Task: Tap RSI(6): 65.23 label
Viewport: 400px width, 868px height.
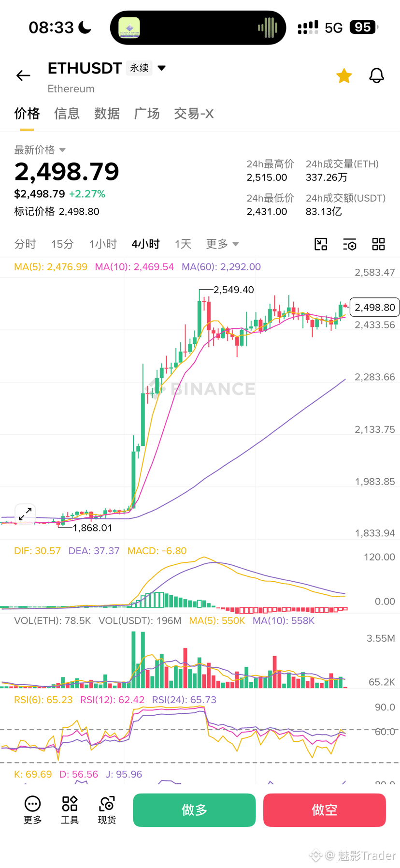Action: coord(43,700)
